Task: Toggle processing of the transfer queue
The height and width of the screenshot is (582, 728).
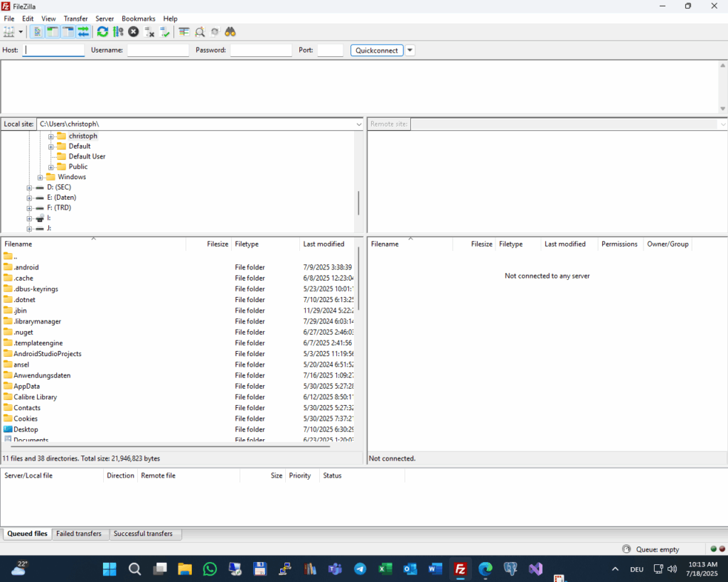Action: (119, 31)
